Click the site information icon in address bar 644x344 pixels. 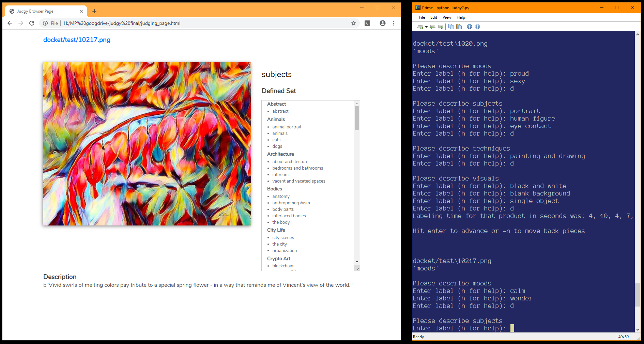45,23
